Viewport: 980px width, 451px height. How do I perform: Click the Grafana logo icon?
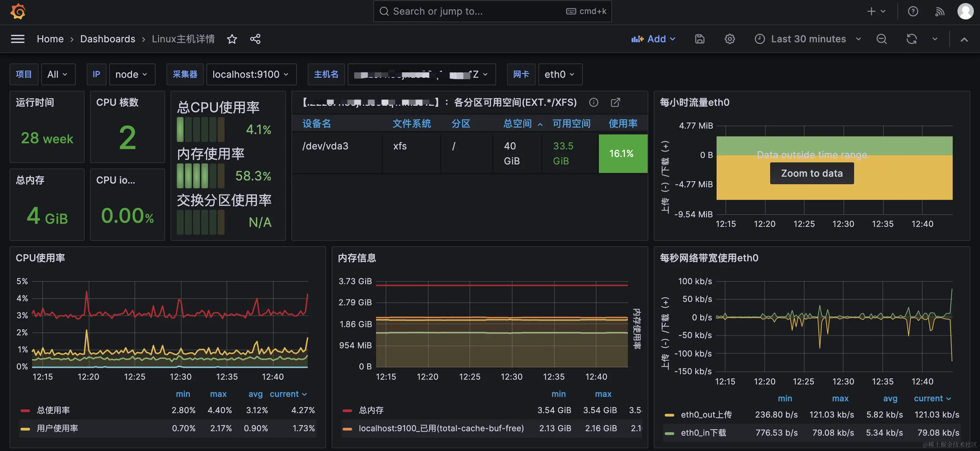(17, 11)
